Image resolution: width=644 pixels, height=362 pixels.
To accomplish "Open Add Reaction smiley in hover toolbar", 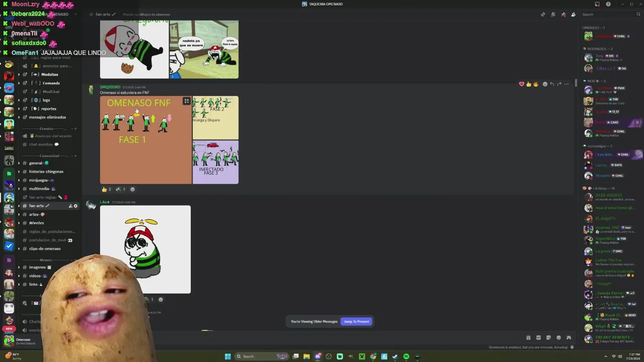I will tap(545, 84).
